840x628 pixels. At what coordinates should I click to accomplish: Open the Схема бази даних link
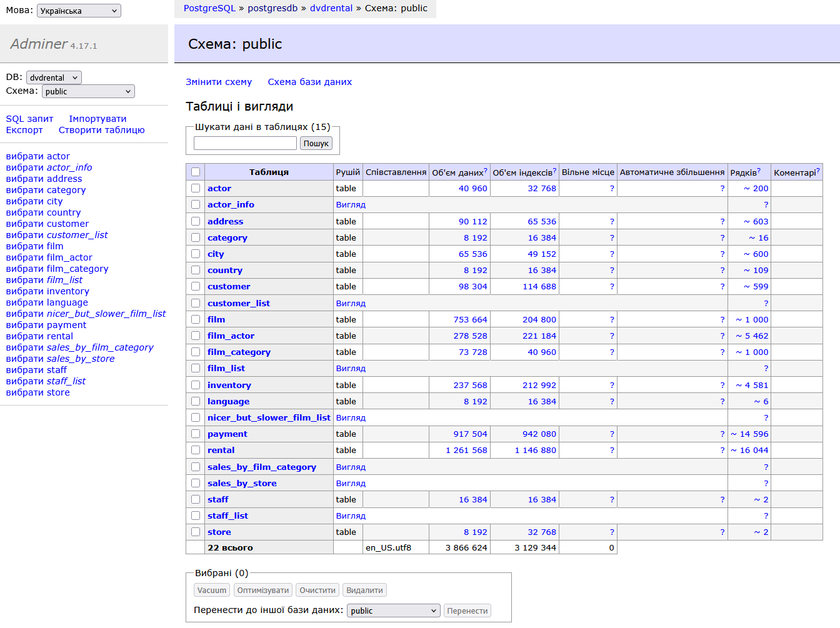point(309,82)
